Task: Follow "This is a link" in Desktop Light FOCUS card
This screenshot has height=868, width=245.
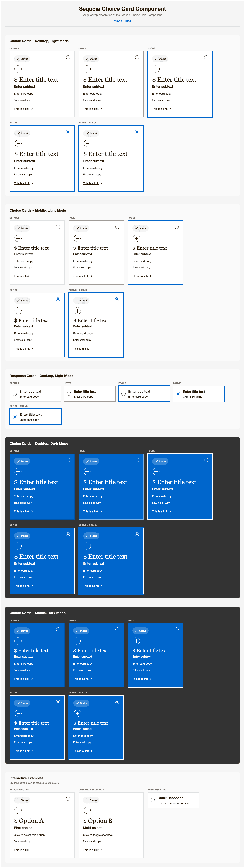Action: (160, 109)
